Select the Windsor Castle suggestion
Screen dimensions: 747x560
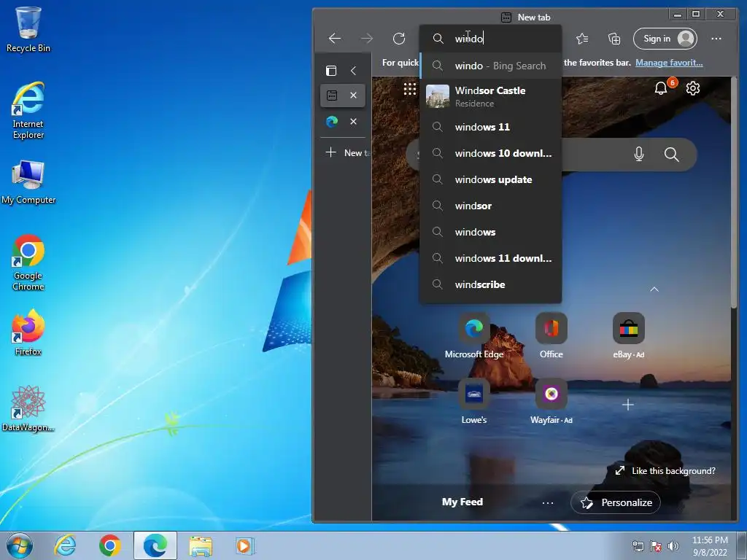491,96
